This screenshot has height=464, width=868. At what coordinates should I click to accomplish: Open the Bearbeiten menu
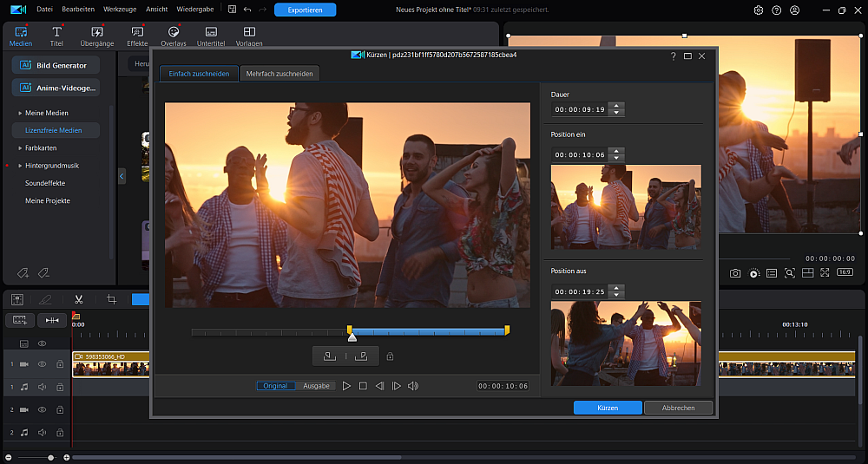pos(78,10)
